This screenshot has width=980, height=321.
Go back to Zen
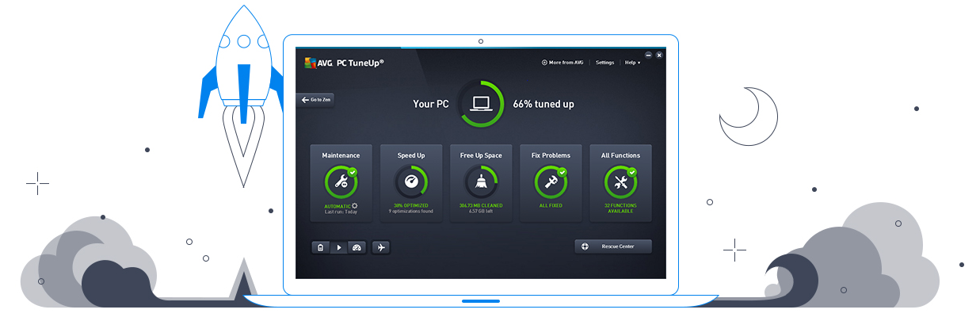[315, 100]
